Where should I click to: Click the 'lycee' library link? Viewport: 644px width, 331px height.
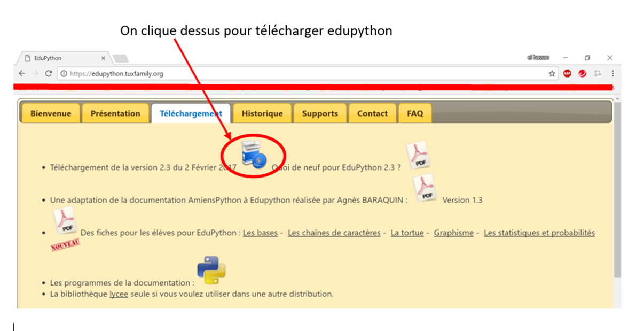tap(119, 294)
